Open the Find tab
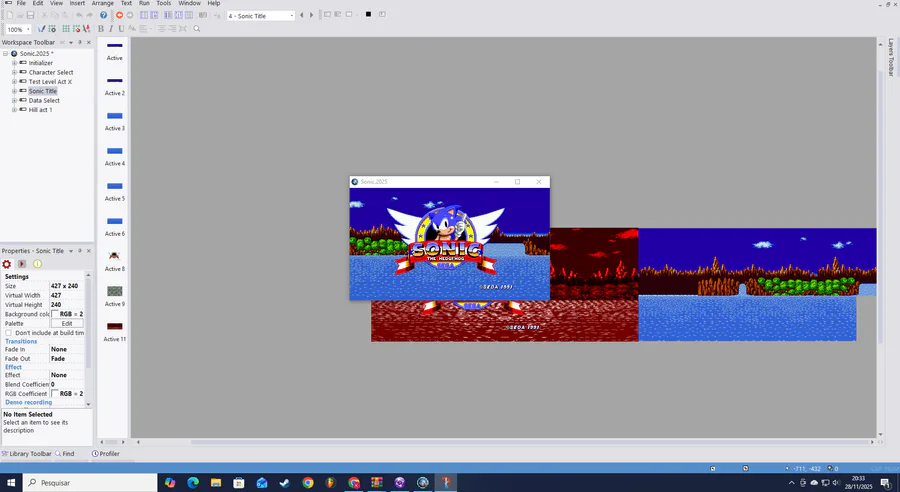 tap(65, 454)
